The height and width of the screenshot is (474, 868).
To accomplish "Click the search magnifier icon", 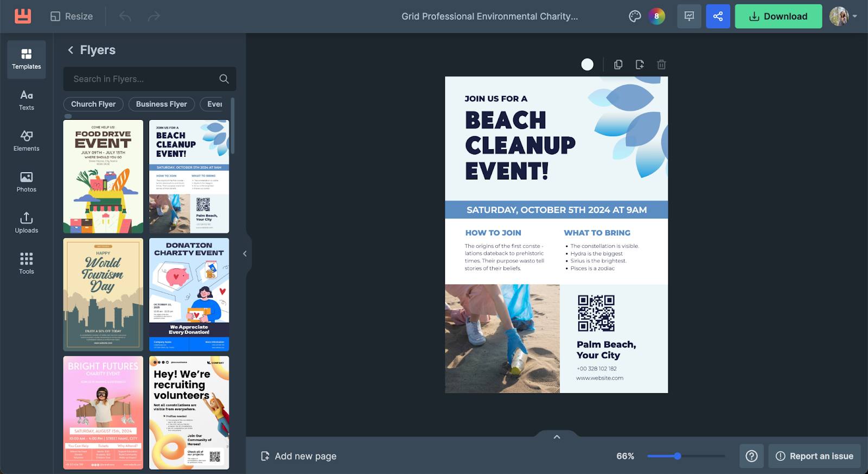I will tap(224, 79).
